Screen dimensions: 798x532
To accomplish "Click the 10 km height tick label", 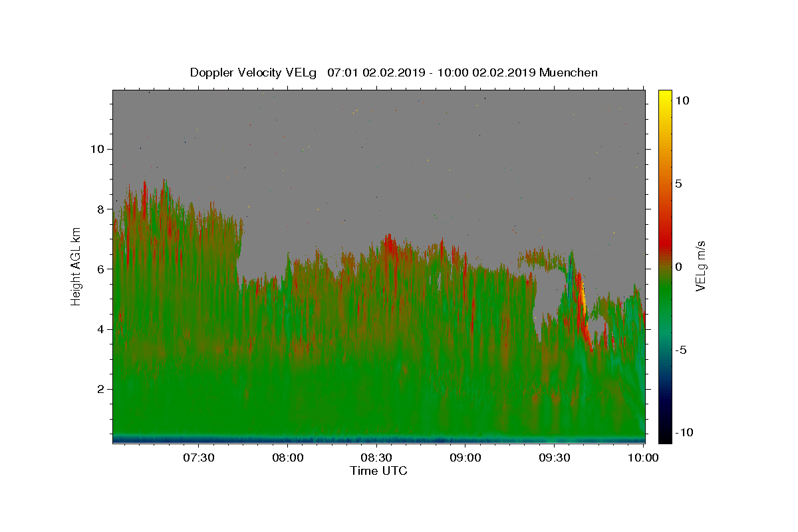I will (x=96, y=149).
